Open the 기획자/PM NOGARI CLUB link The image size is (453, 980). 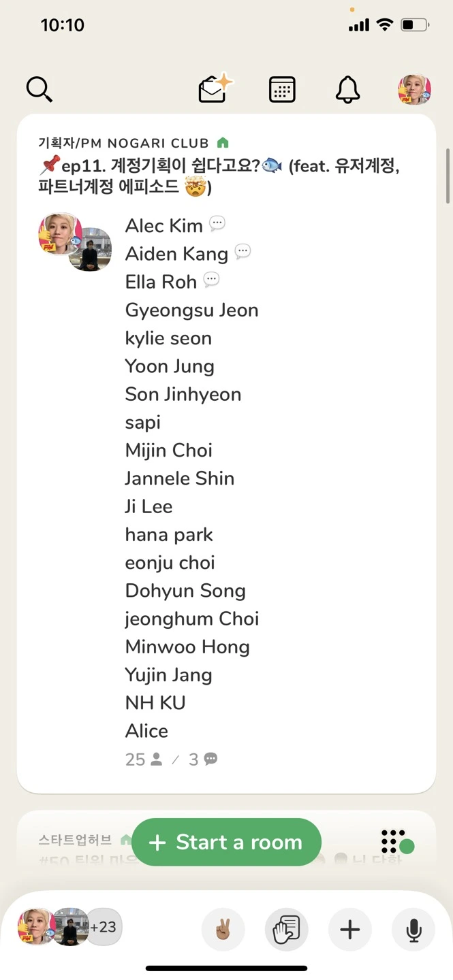pyautogui.click(x=124, y=143)
